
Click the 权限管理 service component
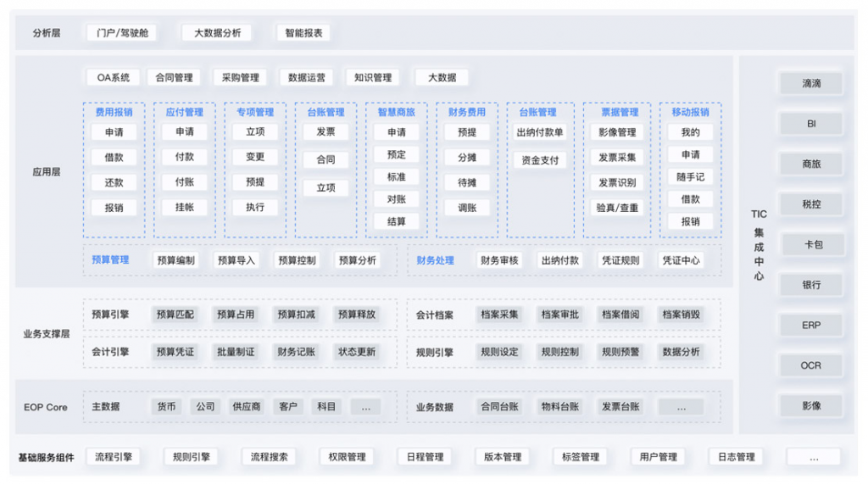347,457
